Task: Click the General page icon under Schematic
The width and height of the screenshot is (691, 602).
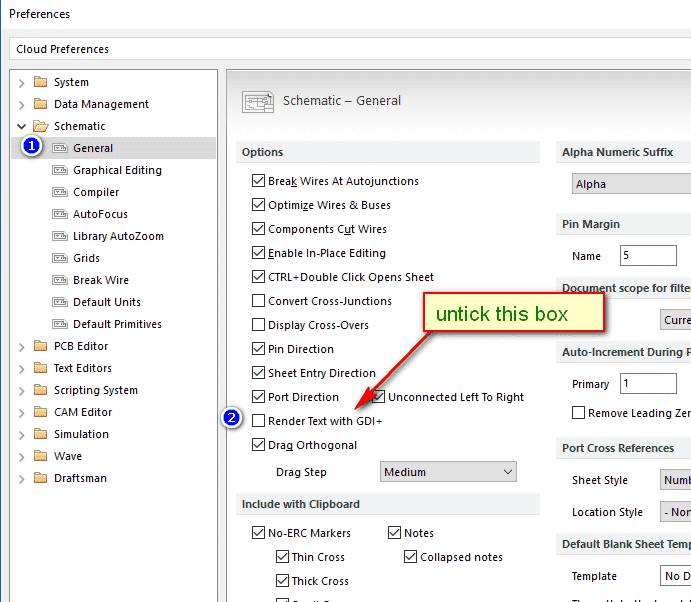Action: tap(60, 148)
